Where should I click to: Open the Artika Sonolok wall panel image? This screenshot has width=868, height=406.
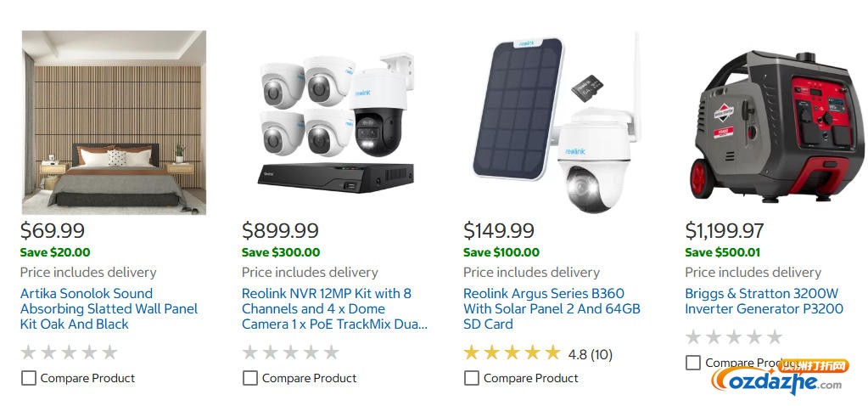(x=114, y=122)
